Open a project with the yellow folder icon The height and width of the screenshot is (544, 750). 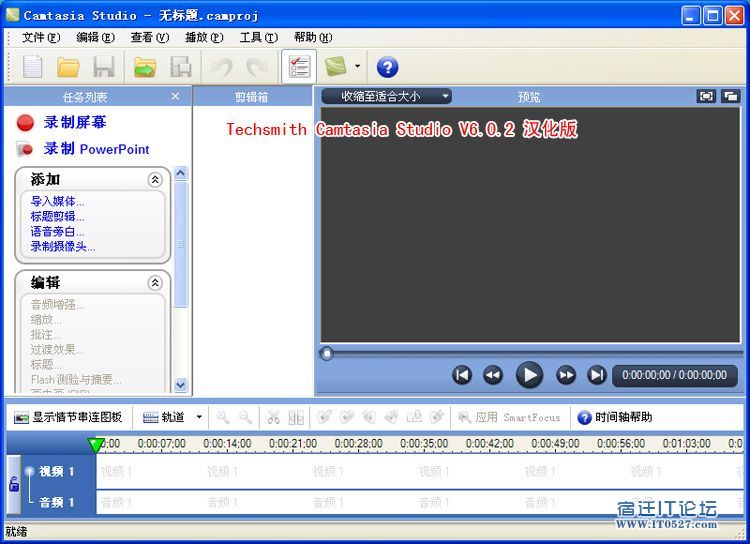[x=68, y=67]
